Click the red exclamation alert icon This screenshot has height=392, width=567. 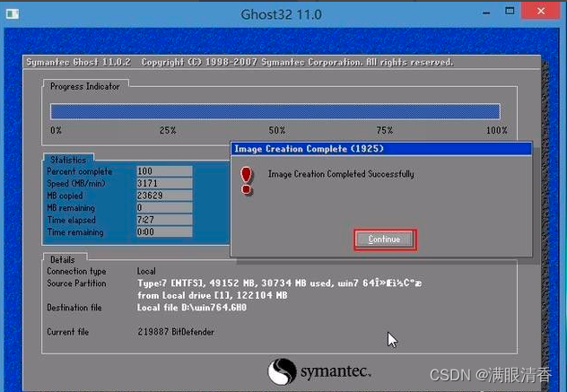[x=247, y=181]
